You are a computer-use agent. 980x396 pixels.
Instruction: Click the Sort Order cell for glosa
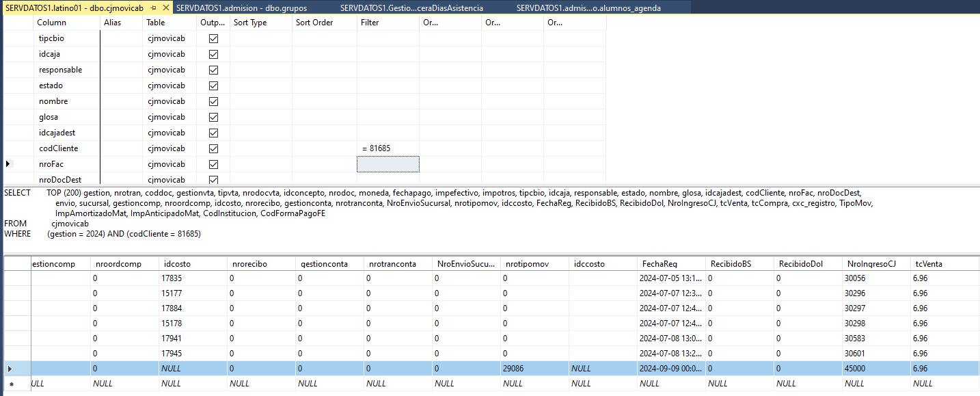click(x=325, y=117)
